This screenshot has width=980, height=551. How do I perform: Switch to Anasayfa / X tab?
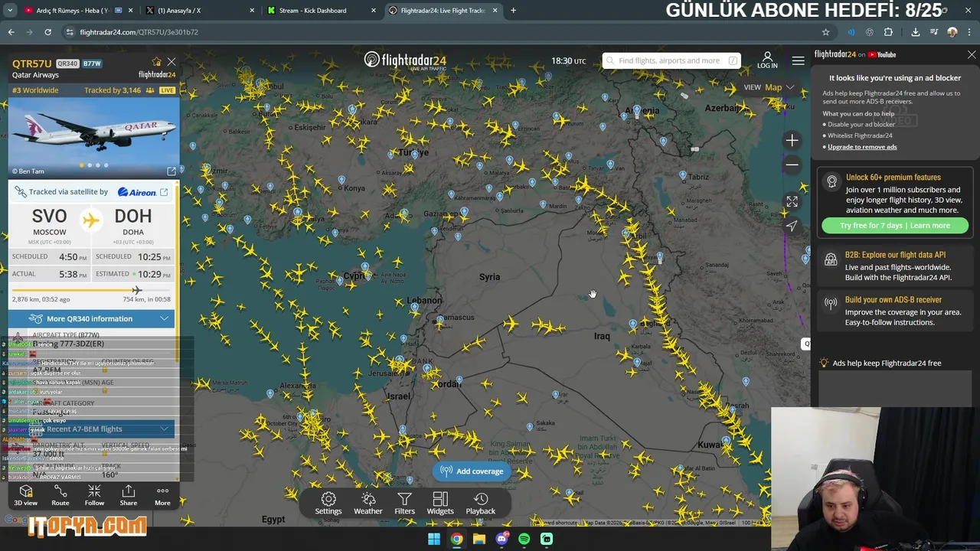pos(199,10)
